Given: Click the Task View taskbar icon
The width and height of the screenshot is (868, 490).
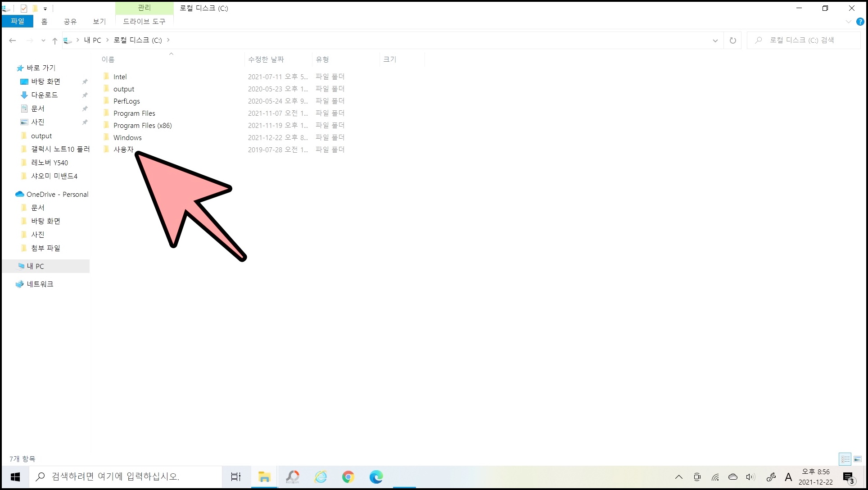Looking at the screenshot, I should tap(236, 476).
